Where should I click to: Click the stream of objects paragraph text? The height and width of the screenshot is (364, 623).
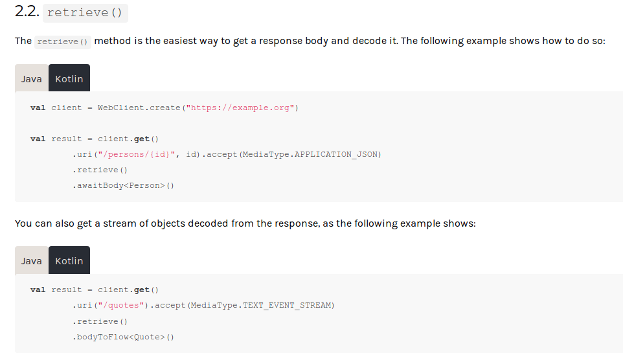pos(245,223)
